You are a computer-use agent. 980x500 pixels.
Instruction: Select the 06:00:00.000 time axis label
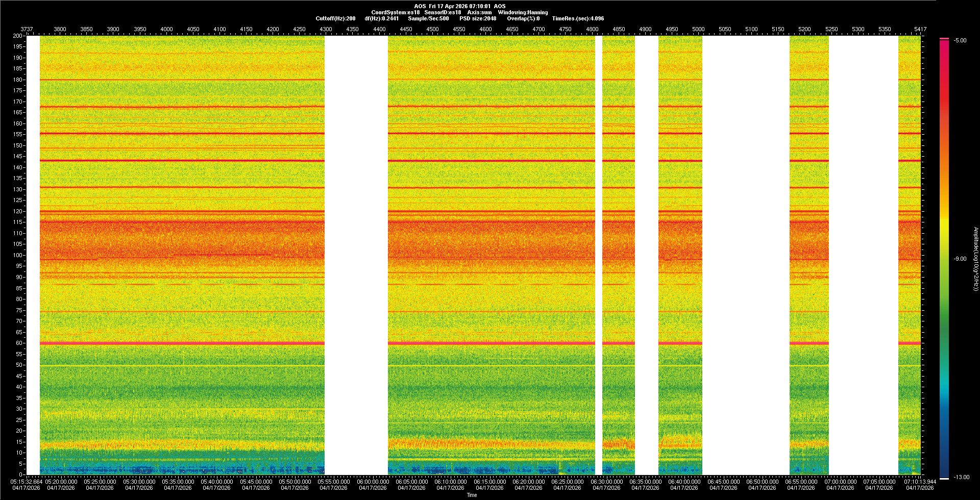pos(373,482)
